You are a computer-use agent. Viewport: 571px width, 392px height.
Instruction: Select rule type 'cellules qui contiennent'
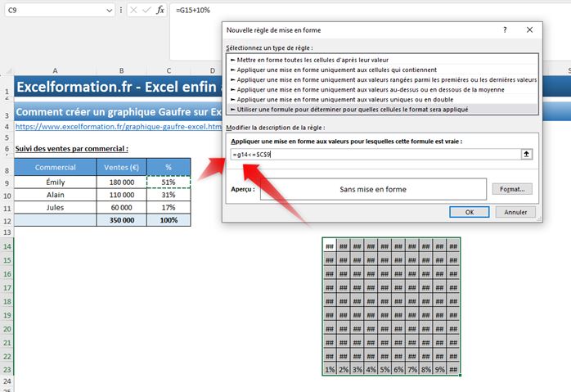[x=382, y=70]
